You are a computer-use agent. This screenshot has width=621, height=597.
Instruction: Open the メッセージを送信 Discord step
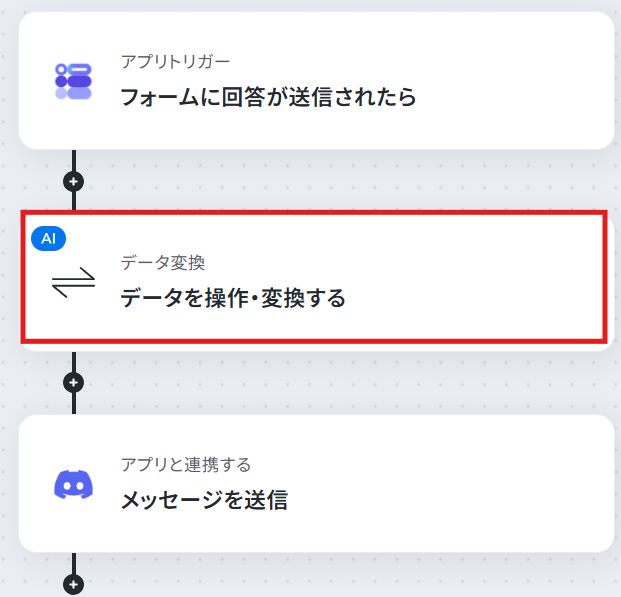[316, 484]
